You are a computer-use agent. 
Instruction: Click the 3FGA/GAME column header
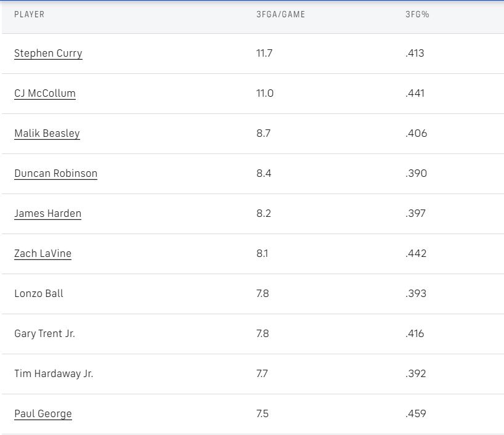pyautogui.click(x=280, y=14)
